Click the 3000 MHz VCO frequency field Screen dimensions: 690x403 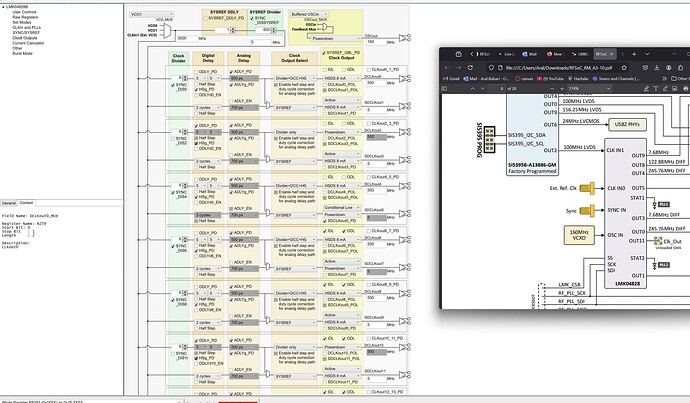(x=187, y=38)
